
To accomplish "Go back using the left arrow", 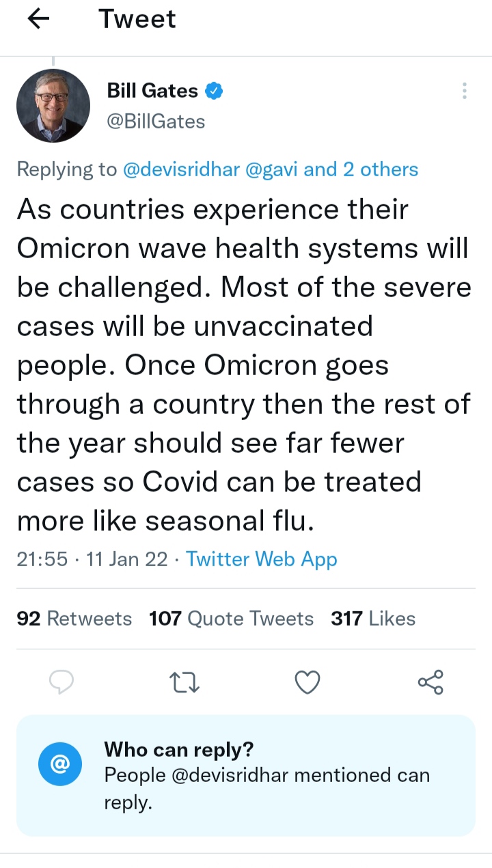I will click(39, 20).
